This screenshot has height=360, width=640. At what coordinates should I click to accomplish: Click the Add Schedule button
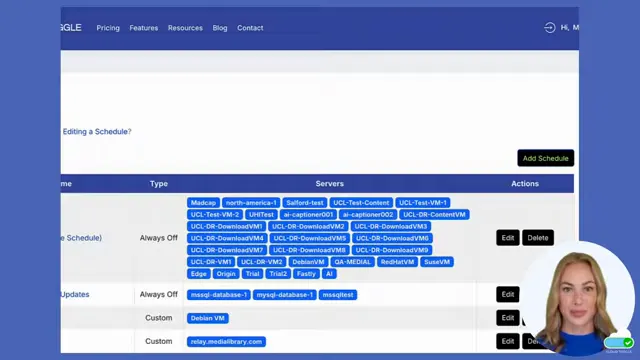click(x=546, y=158)
